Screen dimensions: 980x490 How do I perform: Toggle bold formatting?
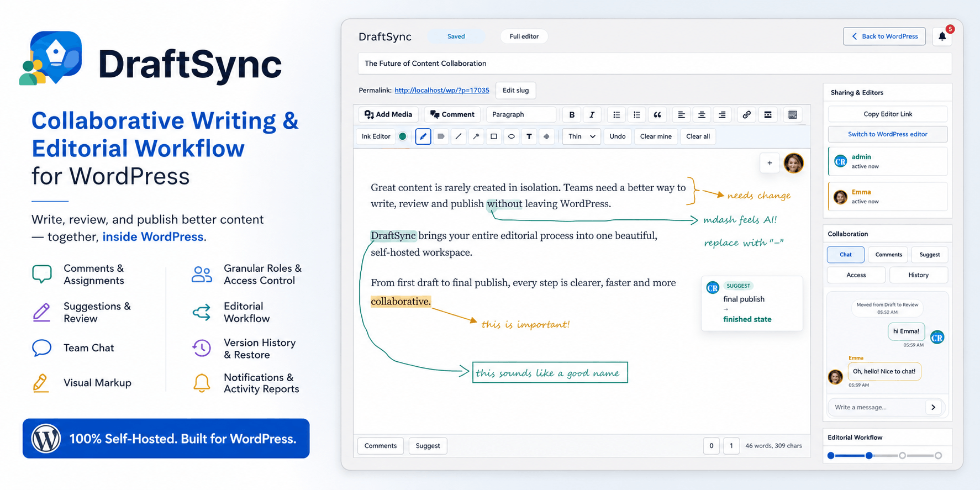coord(572,114)
